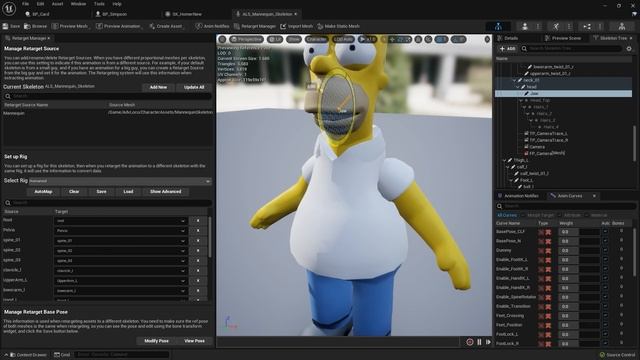Switch to the Animation Notifies tab
The image size is (640, 360).
pyautogui.click(x=518, y=196)
